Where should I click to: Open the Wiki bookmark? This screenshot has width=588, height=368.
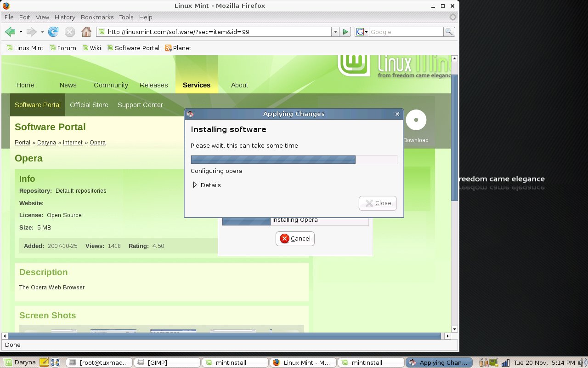pos(91,48)
